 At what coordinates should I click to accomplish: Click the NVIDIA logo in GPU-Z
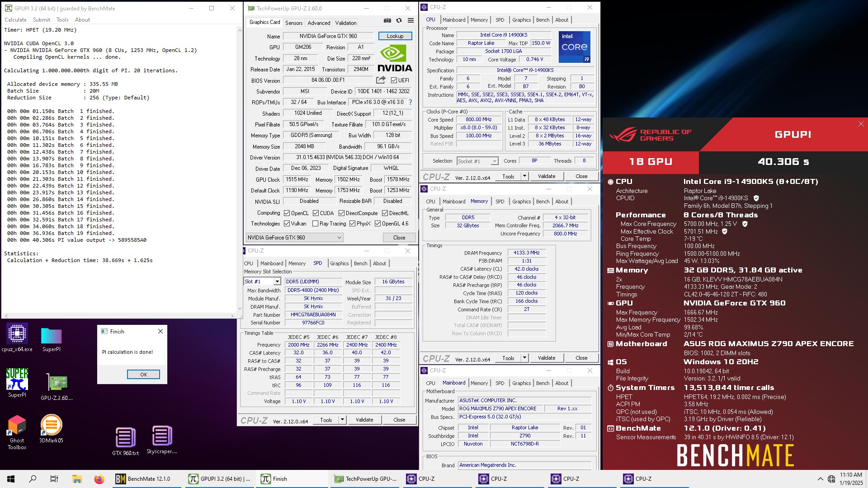tap(395, 58)
